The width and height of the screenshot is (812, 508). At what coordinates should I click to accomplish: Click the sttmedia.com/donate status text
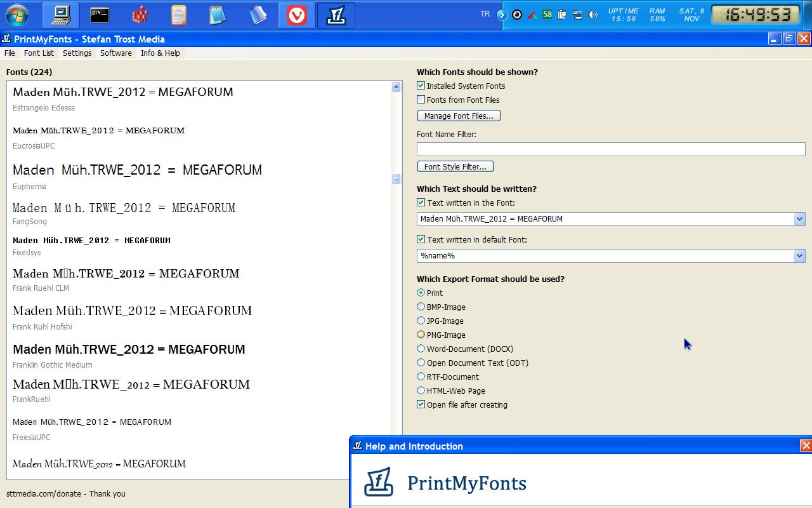[66, 493]
